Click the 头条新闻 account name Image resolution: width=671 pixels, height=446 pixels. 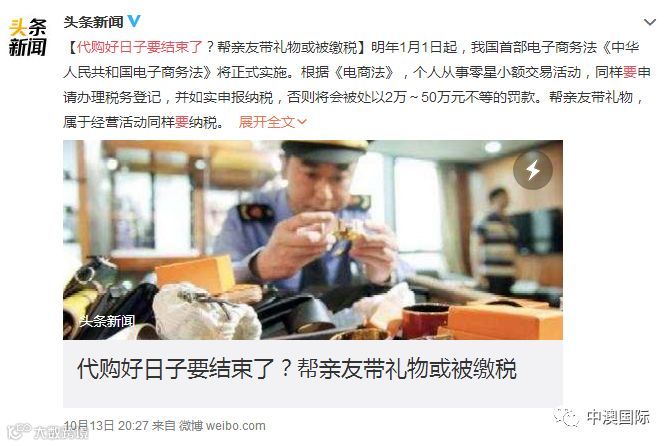[93, 22]
